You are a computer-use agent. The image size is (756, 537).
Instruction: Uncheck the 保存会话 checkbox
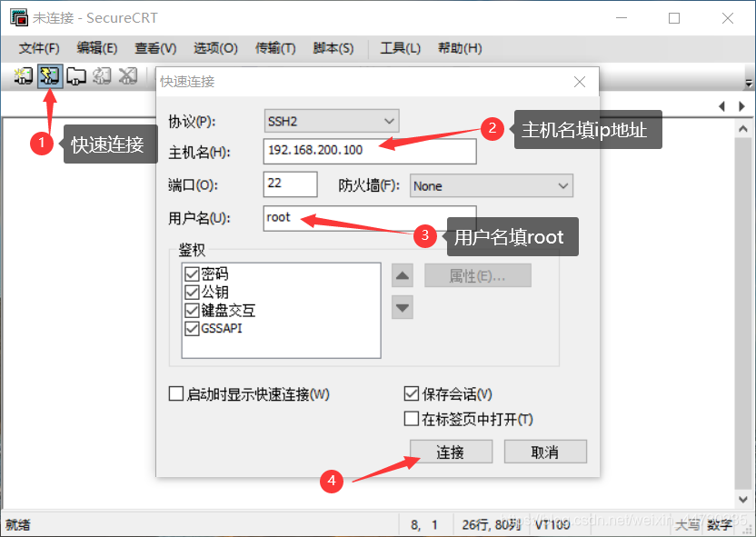412,393
